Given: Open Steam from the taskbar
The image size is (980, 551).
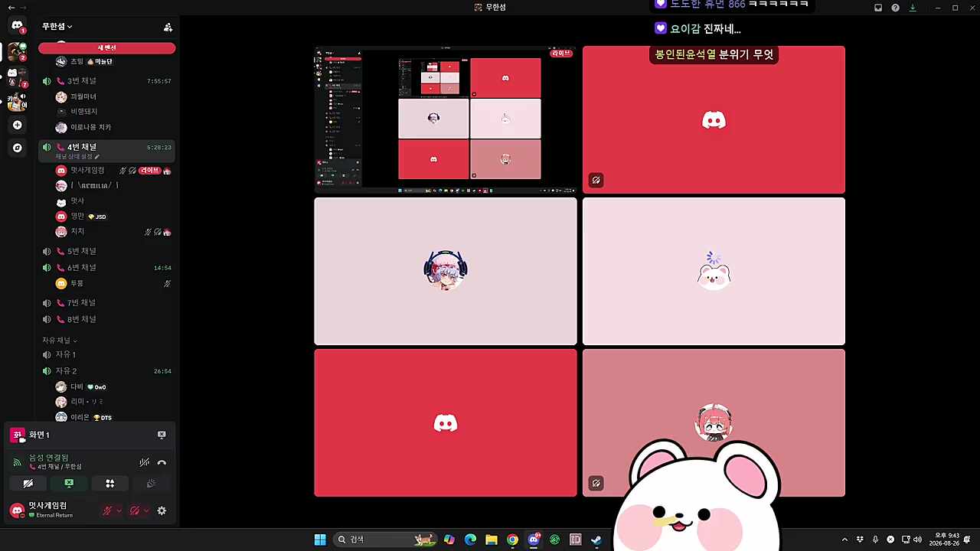Looking at the screenshot, I should (x=596, y=540).
